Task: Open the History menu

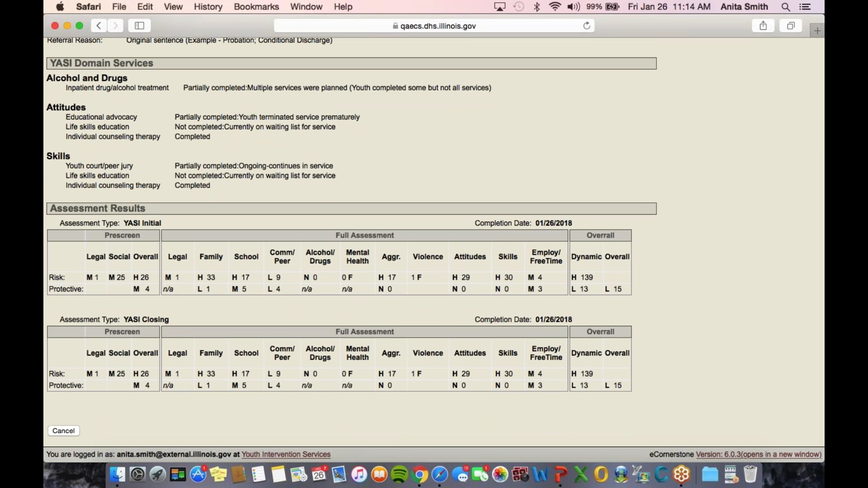Action: [208, 7]
